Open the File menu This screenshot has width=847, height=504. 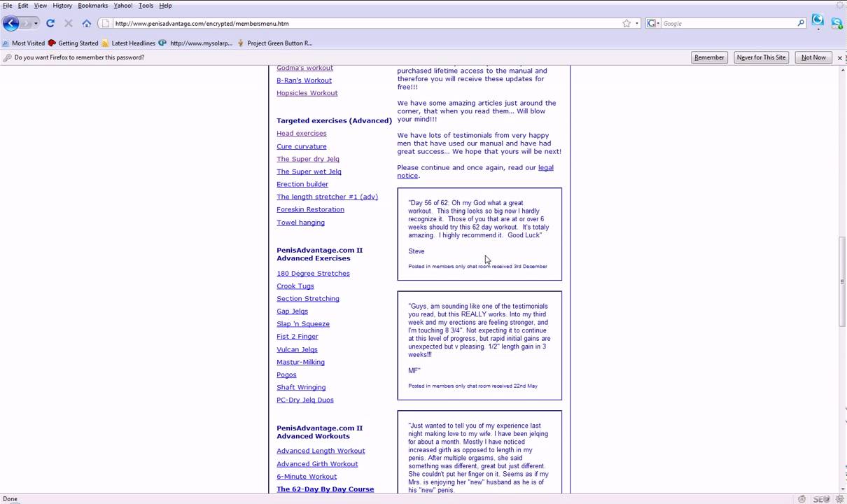(8, 6)
